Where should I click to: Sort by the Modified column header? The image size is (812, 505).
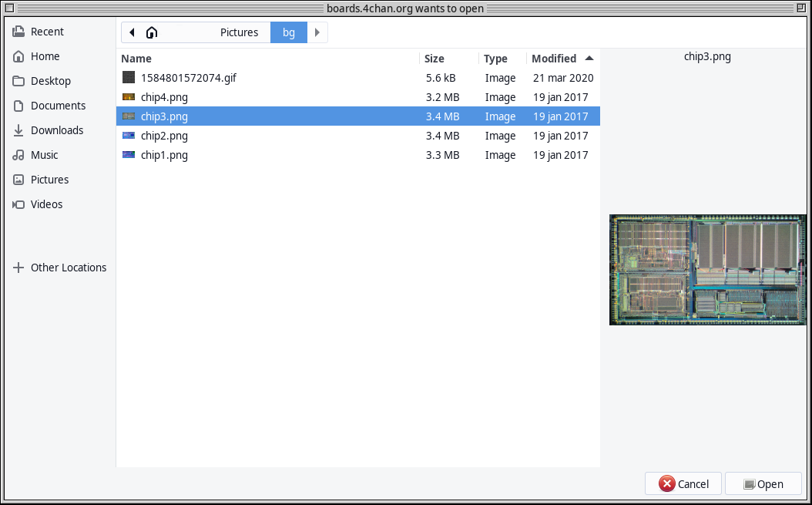[563, 59]
